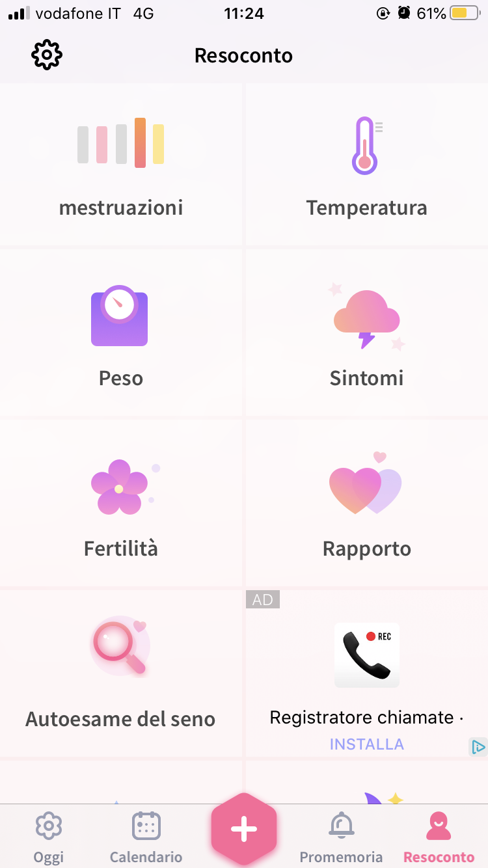Open the mestruazioni bar chart report

coord(121,142)
